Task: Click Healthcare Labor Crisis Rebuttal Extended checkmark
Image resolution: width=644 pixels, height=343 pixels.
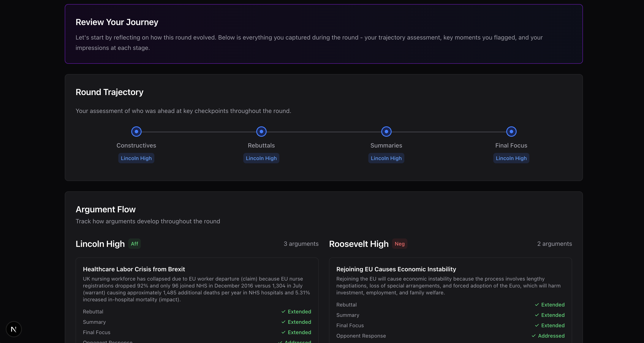Action: tap(283, 312)
